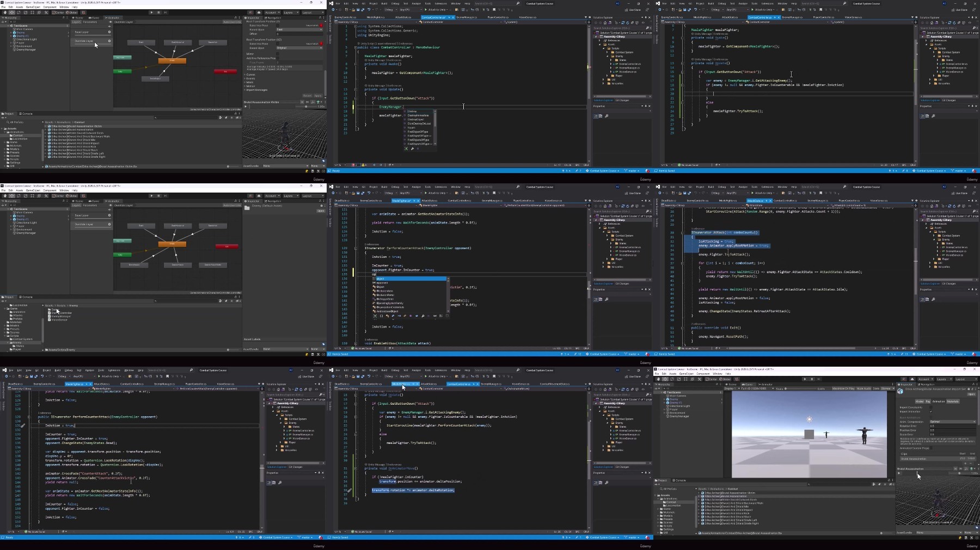Click Live Share in VS window with 'opponent' autocomplete
The width and height of the screenshot is (980, 550).
634,193
